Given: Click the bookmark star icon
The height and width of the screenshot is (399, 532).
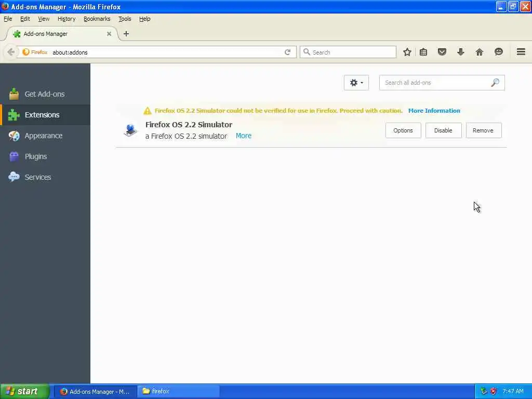Looking at the screenshot, I should pos(407,52).
